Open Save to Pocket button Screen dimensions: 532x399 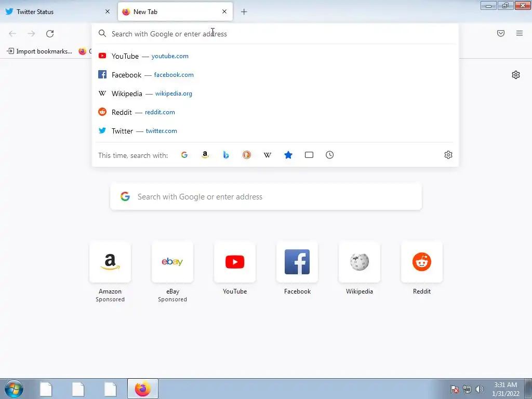point(501,33)
